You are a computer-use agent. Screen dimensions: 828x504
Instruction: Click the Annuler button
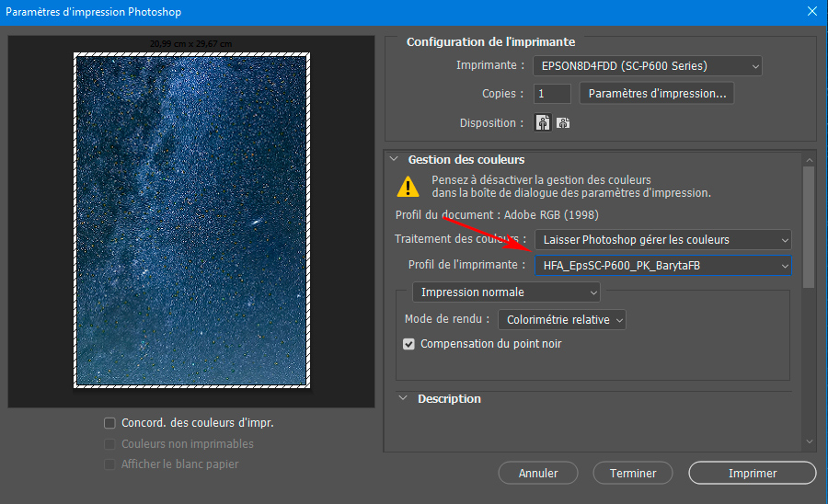538,474
